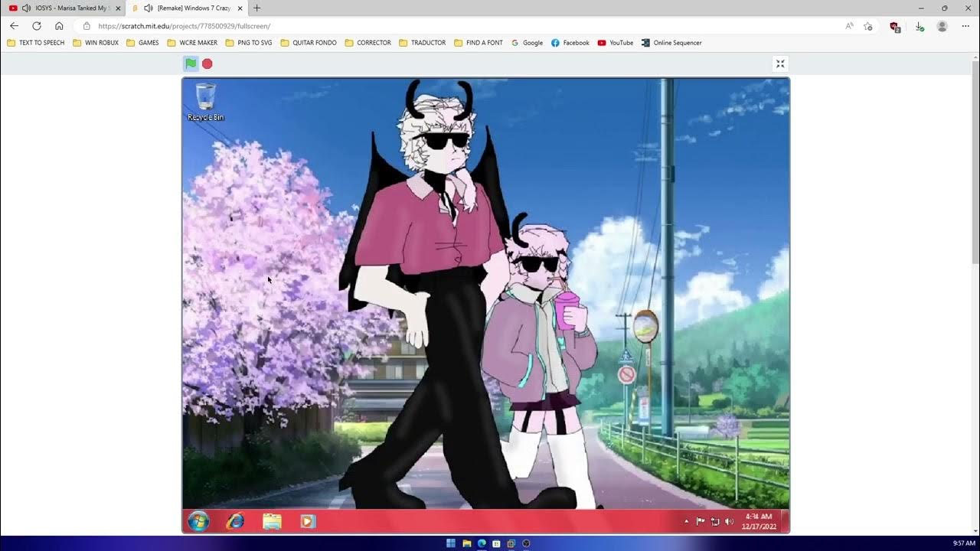Image resolution: width=980 pixels, height=551 pixels.
Task: Open the CORRECTOR bookmark folder
Action: (368, 43)
